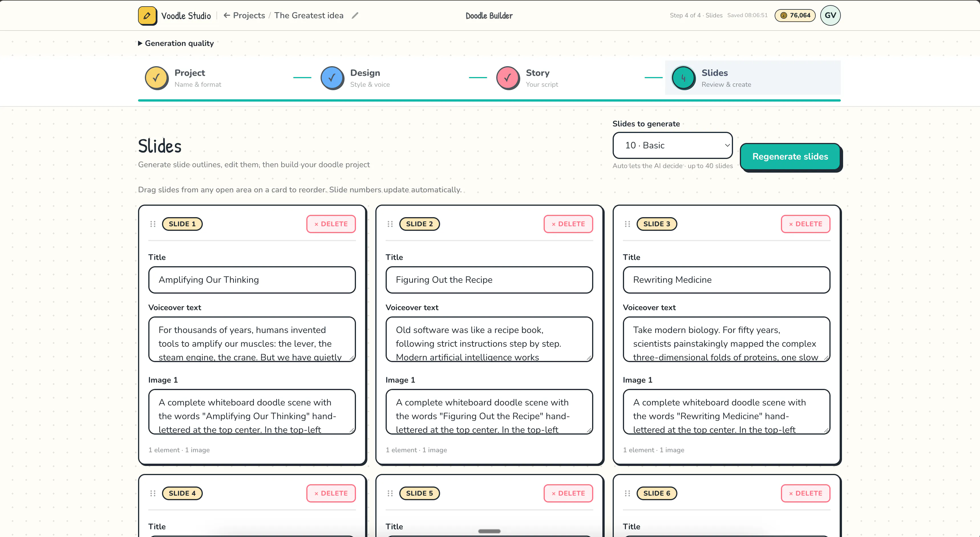This screenshot has width=980, height=537.
Task: Click the SLIDE 5 badge label
Action: pos(419,493)
